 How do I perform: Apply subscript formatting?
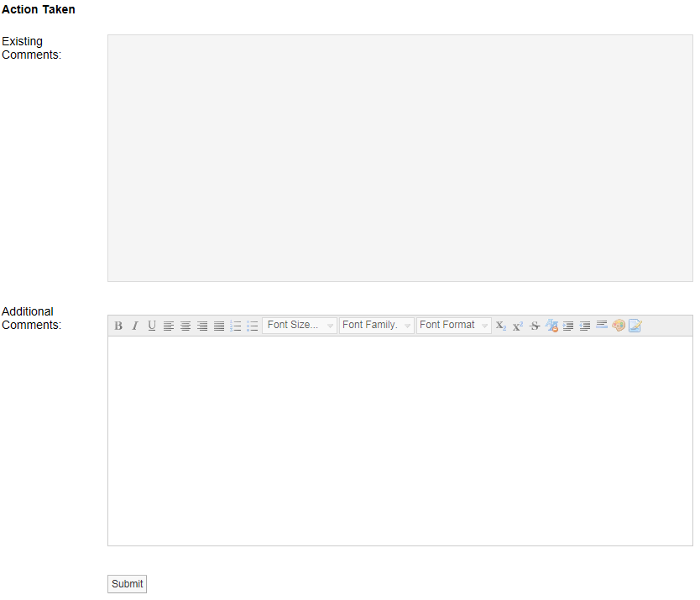(501, 326)
